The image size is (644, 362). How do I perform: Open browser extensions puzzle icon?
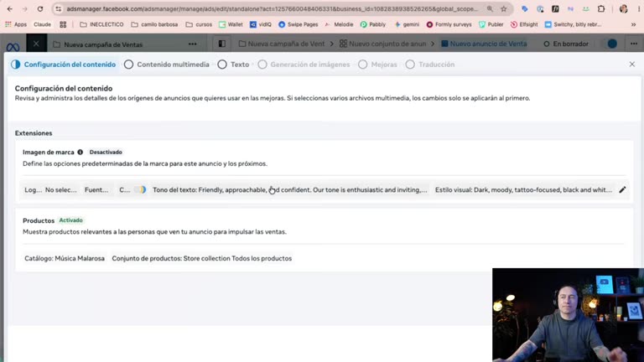[x=601, y=8]
